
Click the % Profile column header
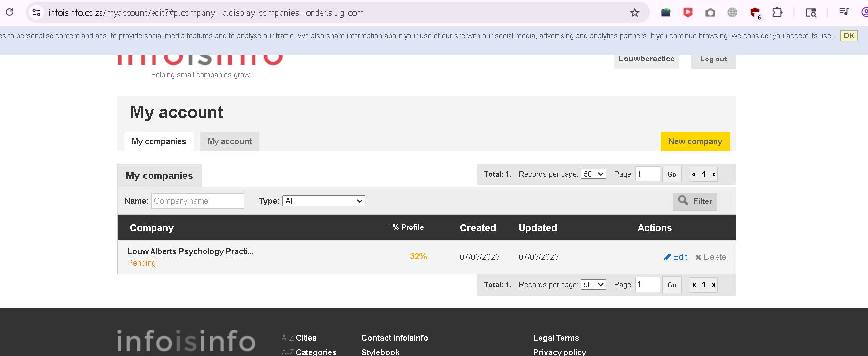pyautogui.click(x=406, y=227)
